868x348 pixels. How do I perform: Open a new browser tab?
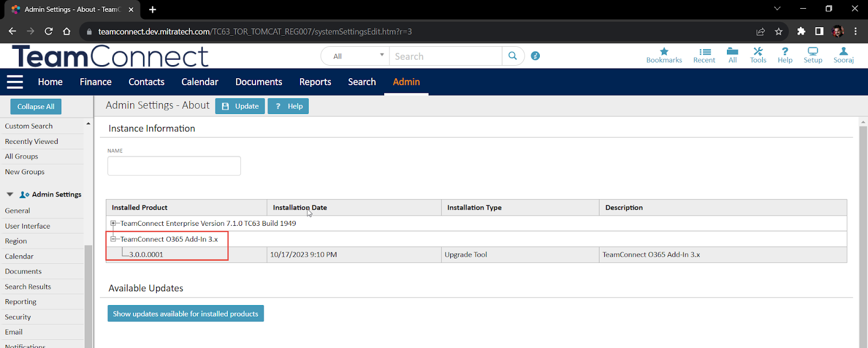152,9
